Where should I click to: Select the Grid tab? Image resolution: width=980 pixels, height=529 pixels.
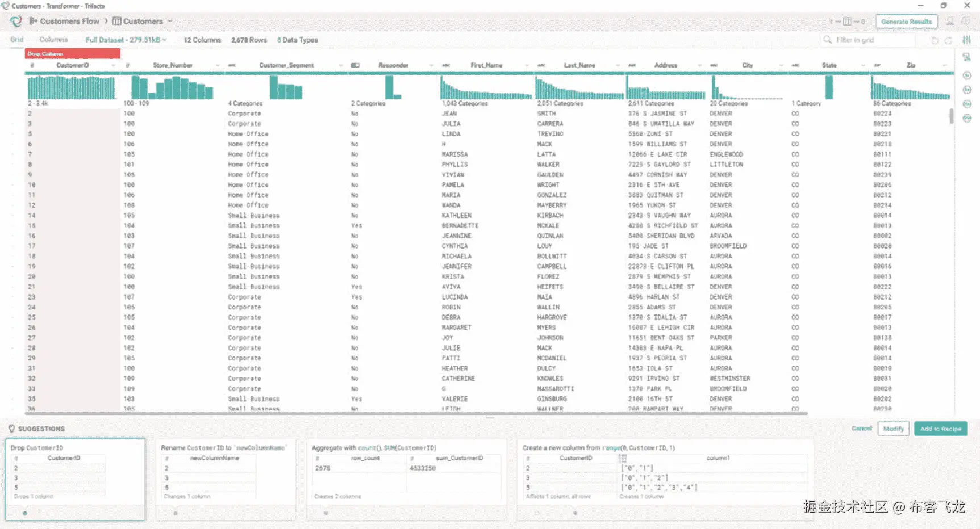pos(16,40)
